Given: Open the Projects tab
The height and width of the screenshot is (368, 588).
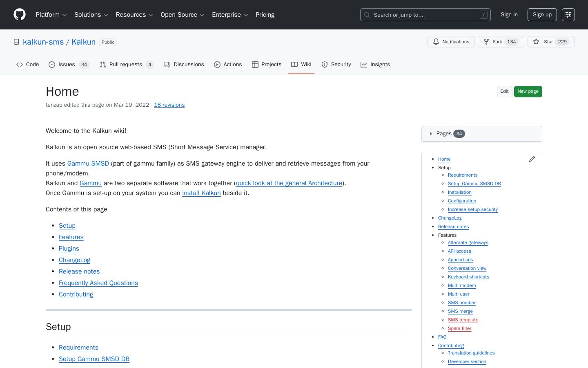Looking at the screenshot, I should pyautogui.click(x=267, y=65).
